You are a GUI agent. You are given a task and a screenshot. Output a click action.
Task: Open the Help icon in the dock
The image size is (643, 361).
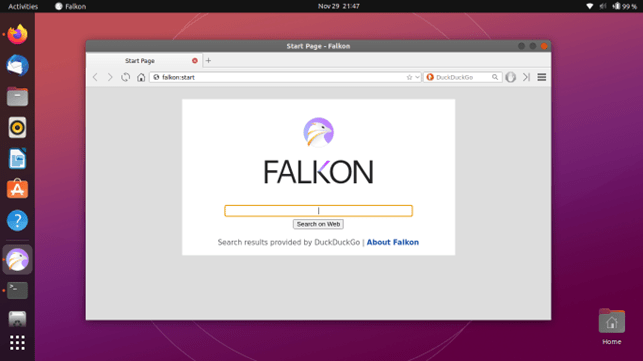(17, 221)
